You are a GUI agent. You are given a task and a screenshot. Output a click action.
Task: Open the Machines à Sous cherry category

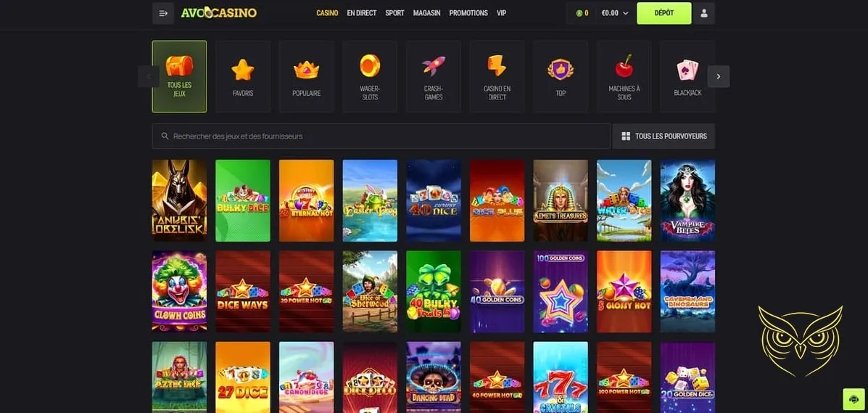coord(624,76)
